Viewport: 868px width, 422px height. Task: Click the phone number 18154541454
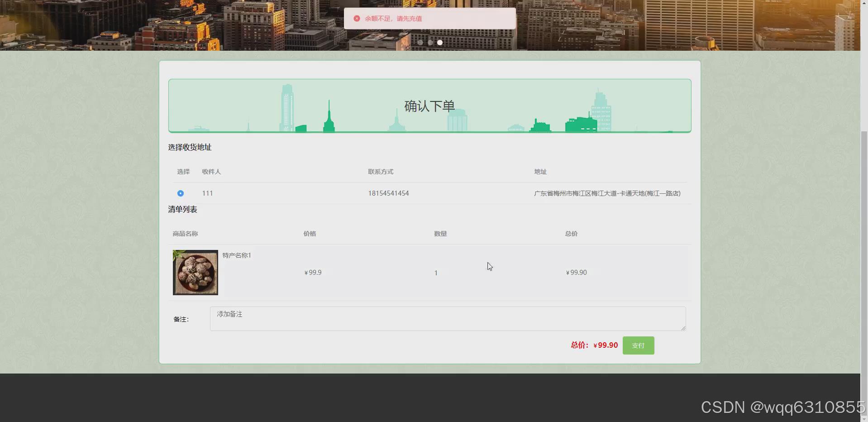pos(388,193)
